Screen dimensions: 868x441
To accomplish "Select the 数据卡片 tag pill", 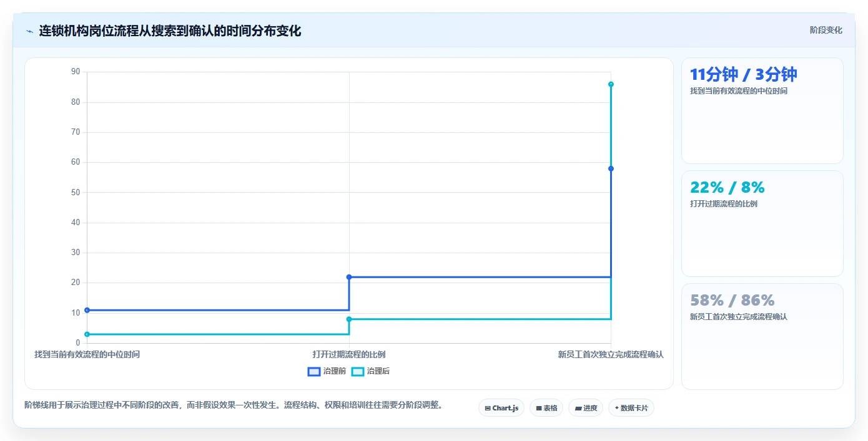I will tap(631, 408).
